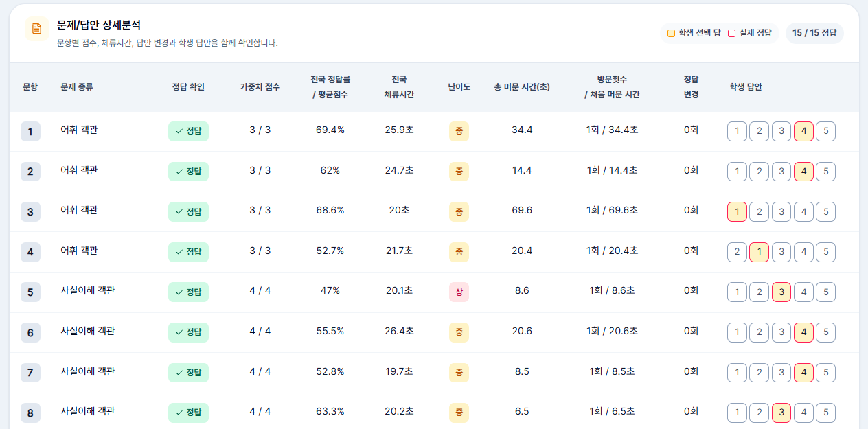868x429 pixels.
Task: Click the 정답 badge in row 4
Action: [x=188, y=252]
